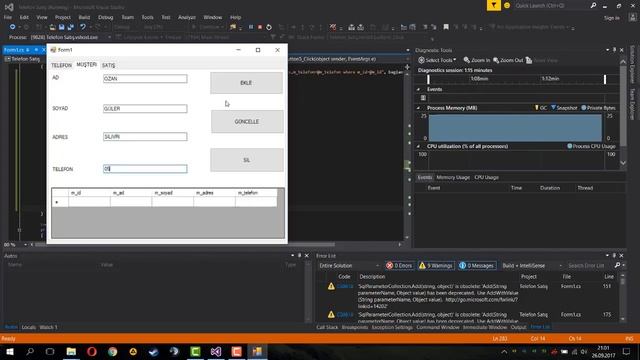Open the Debug menu
Image resolution: width=640 pixels, height=360 pixels.
tap(105, 17)
